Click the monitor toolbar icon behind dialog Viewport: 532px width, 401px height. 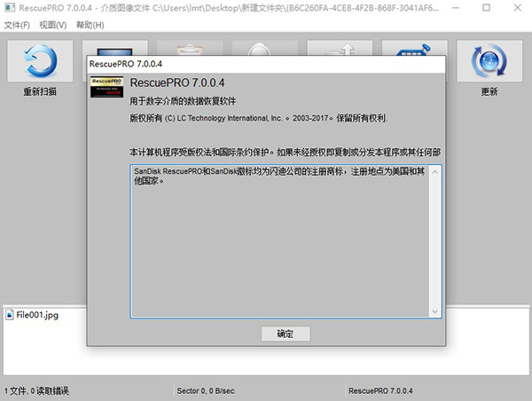coord(114,48)
